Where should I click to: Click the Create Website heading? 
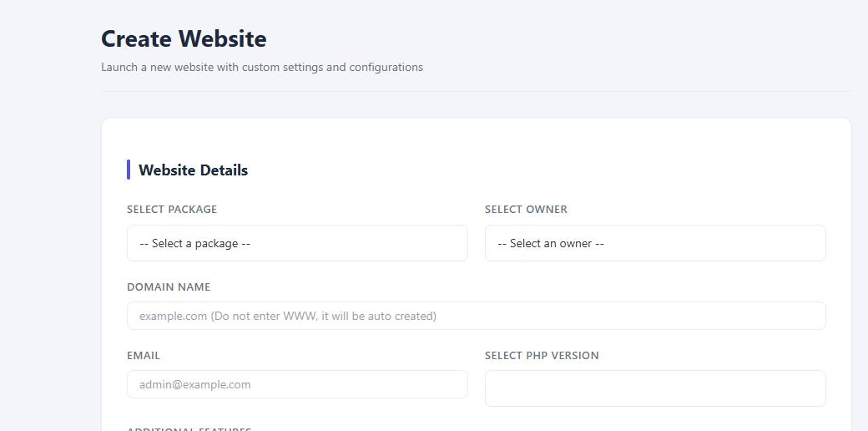coord(184,38)
